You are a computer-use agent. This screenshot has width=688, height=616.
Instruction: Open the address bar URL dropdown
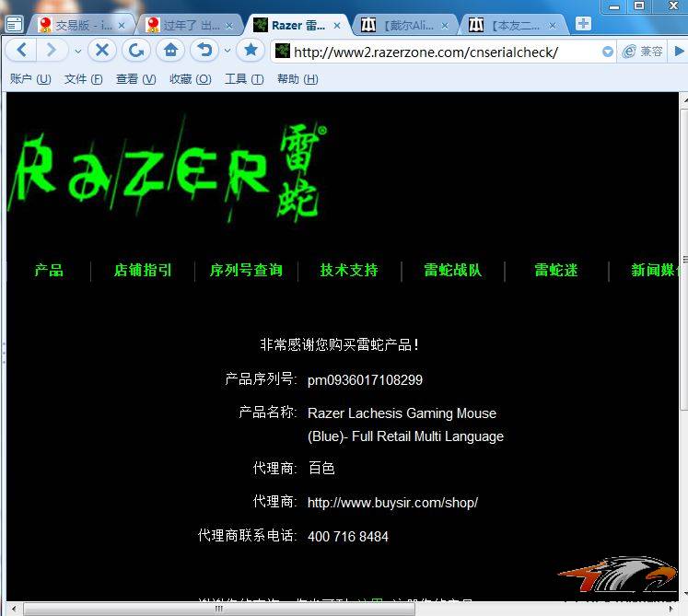608,52
